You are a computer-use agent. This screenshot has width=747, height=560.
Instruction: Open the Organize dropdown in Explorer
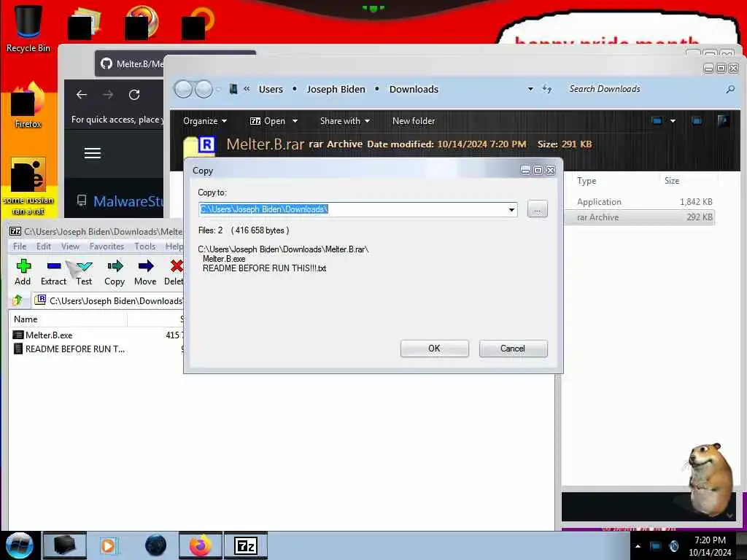(x=205, y=121)
